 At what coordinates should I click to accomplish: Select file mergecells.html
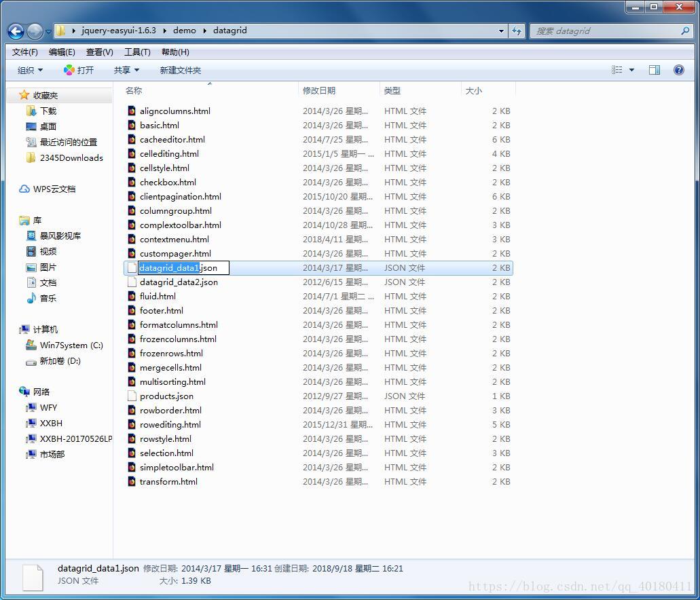170,367
